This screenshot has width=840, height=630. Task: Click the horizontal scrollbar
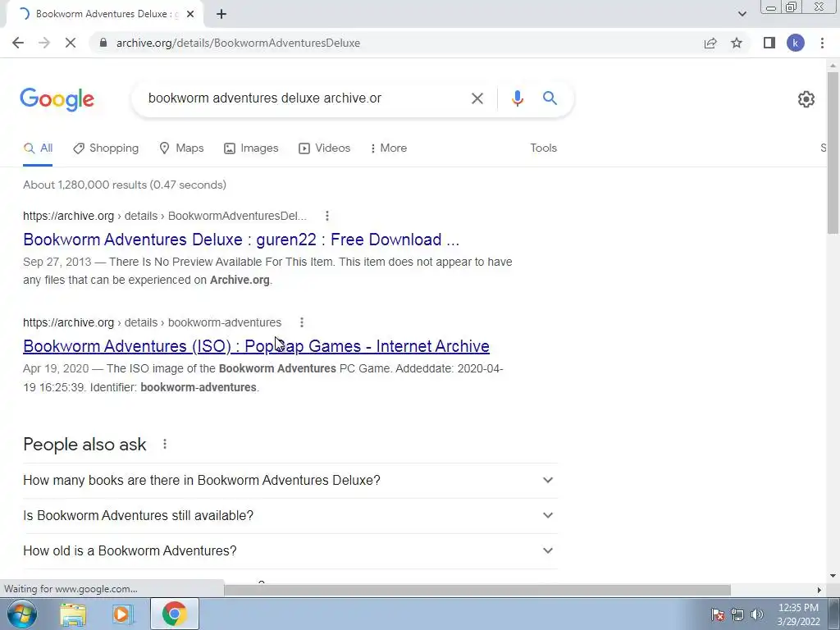(x=477, y=590)
